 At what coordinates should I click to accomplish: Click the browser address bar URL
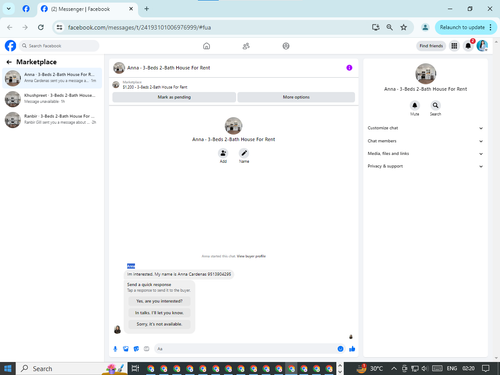click(x=139, y=27)
